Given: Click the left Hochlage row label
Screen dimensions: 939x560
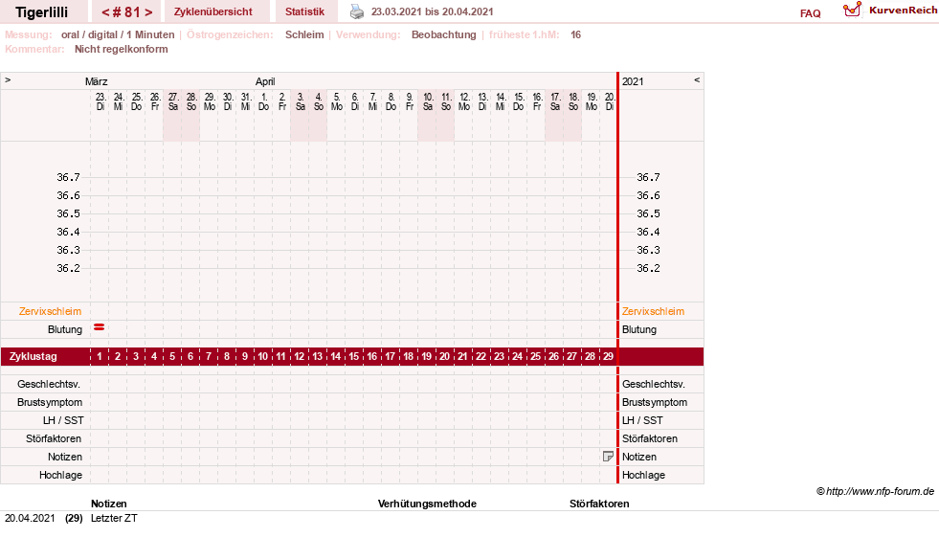Looking at the screenshot, I should (60, 475).
